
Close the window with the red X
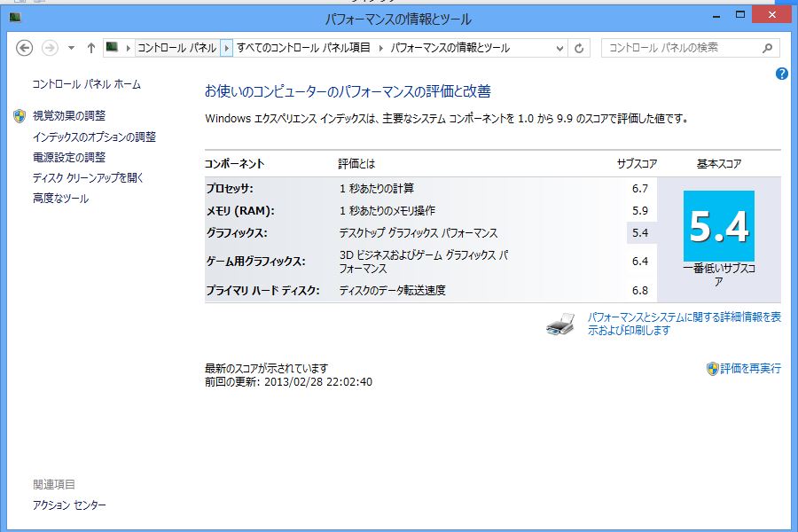(x=772, y=15)
